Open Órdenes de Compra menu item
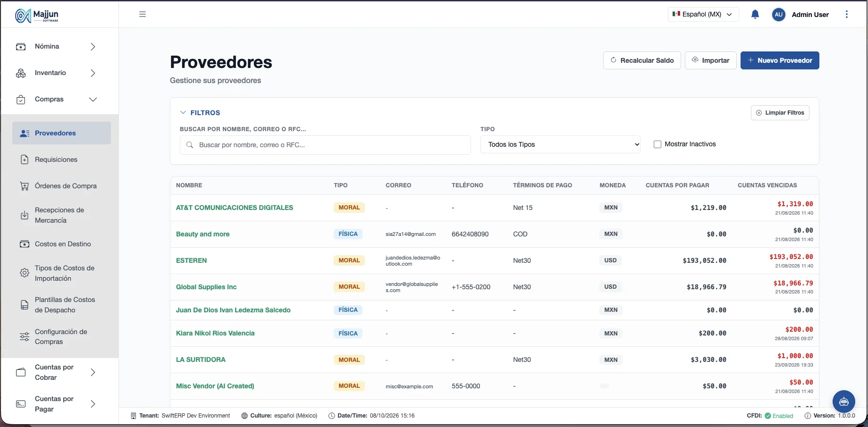Screen dimensions: 868x427 pos(61,186)
